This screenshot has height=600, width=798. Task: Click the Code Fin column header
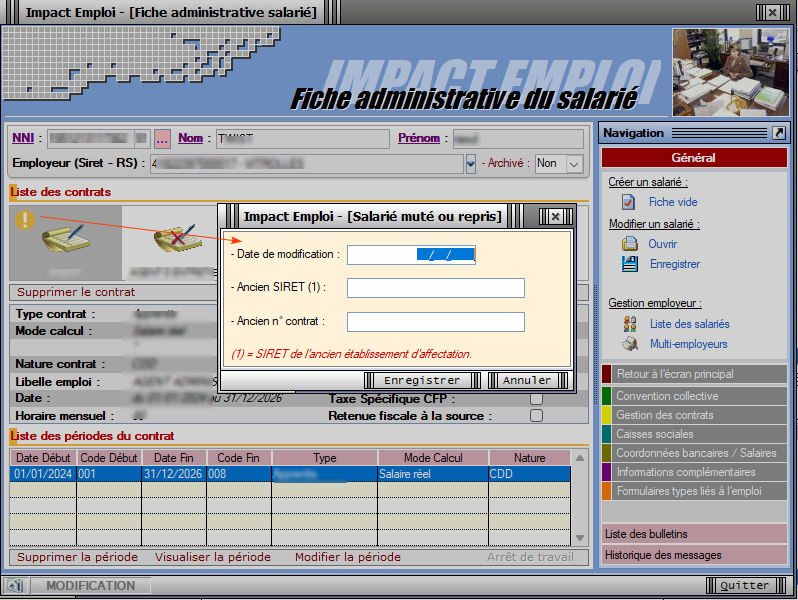click(238, 458)
